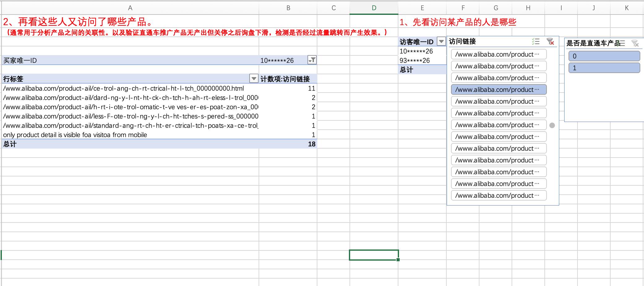Select the heading '2、再看这些人又访问了哪些产品。'

[x=78, y=22]
